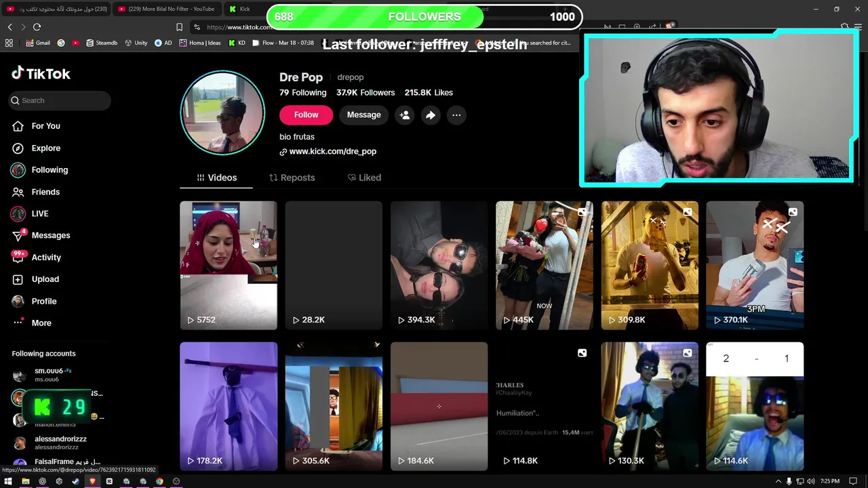Open File Explorer from the taskbar
The height and width of the screenshot is (488, 868).
25,481
